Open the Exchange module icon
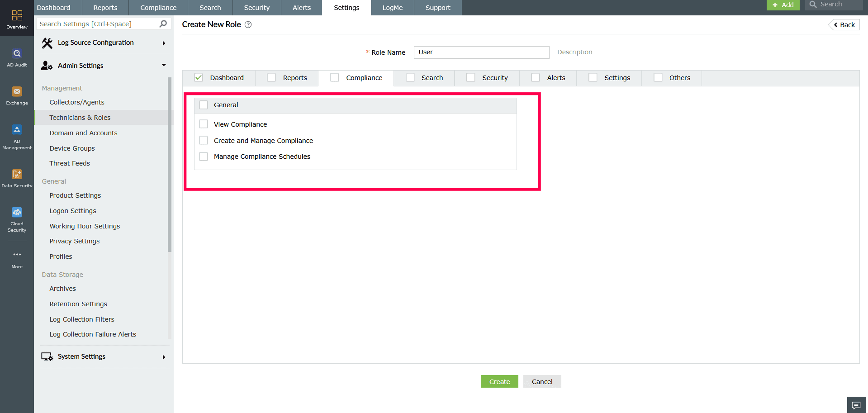Viewport: 868px width, 413px height. coord(17,91)
